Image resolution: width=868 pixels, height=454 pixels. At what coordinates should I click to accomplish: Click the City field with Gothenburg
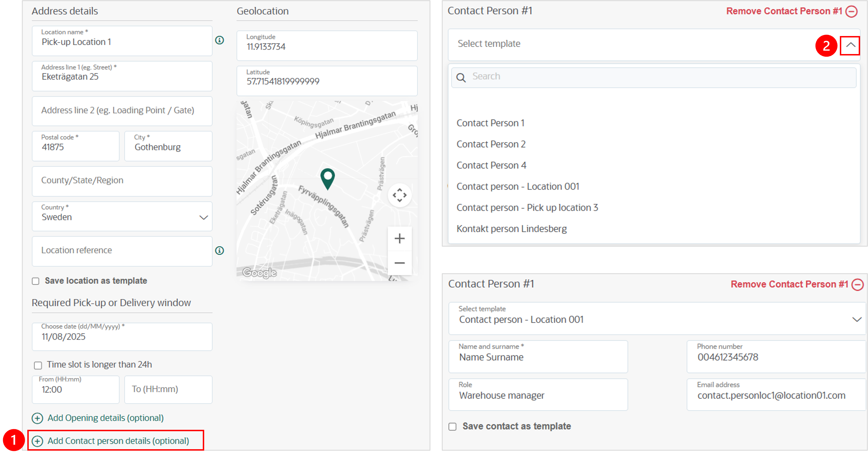[168, 146]
